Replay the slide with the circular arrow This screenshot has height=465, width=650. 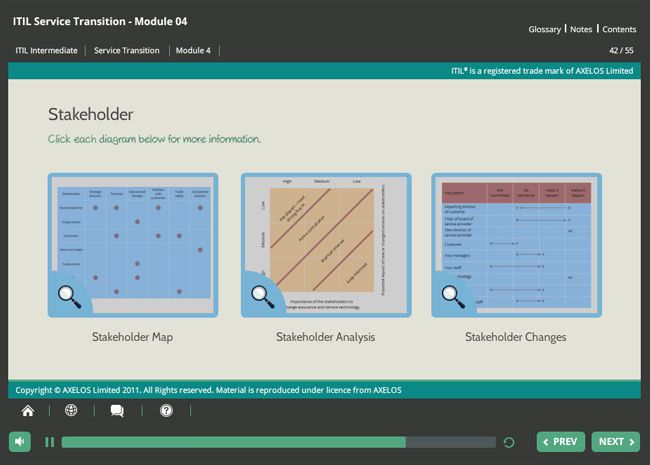pos(509,442)
